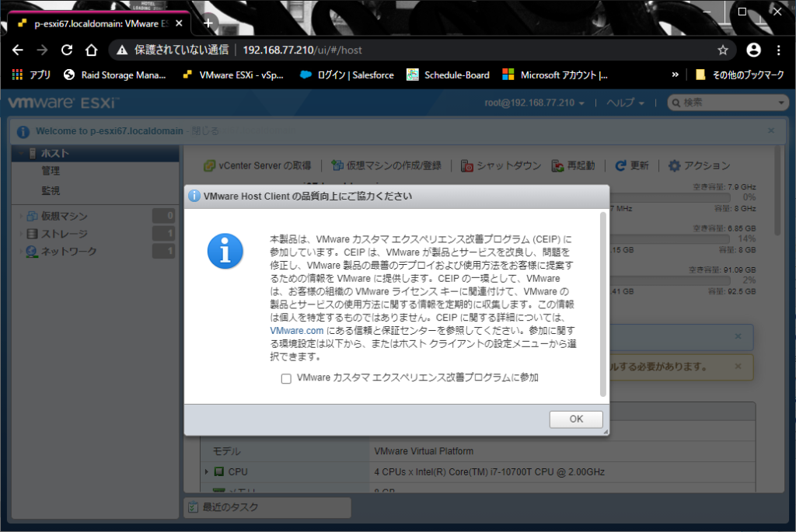This screenshot has height=532, width=796.
Task: Open the Schedule-Board bookmark
Action: (449, 75)
